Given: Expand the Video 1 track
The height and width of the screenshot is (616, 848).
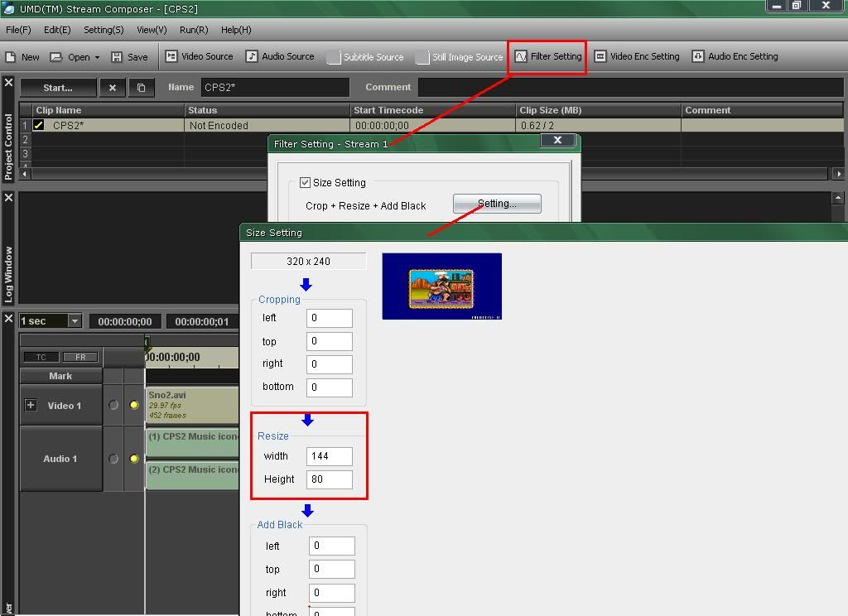Looking at the screenshot, I should point(31,405).
